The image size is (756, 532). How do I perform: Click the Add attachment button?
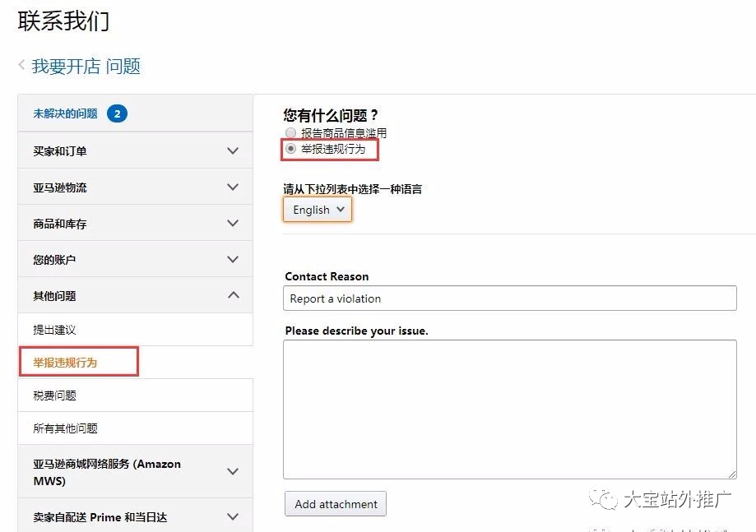click(336, 504)
